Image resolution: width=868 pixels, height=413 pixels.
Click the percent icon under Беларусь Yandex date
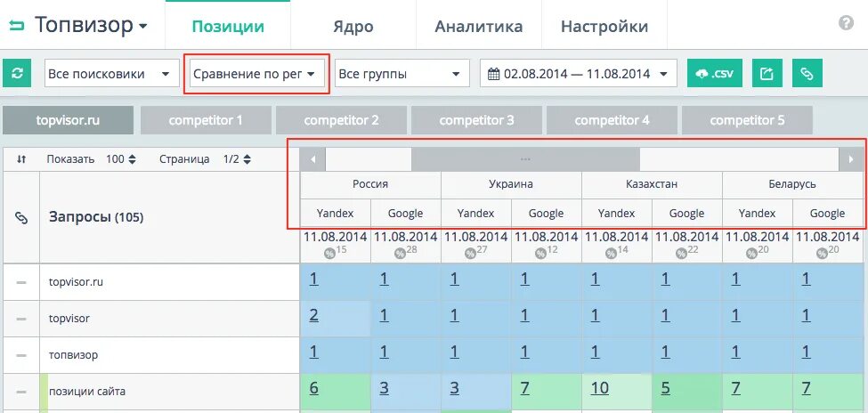(751, 254)
